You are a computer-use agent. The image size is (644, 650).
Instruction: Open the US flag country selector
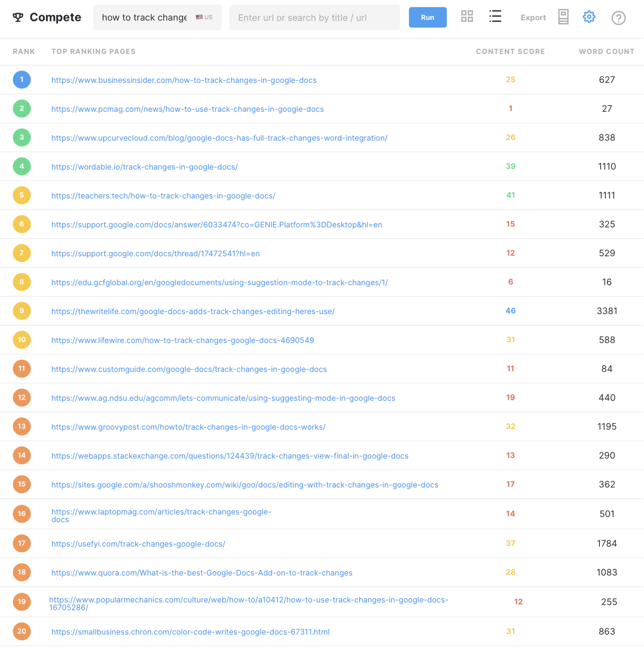[x=204, y=17]
